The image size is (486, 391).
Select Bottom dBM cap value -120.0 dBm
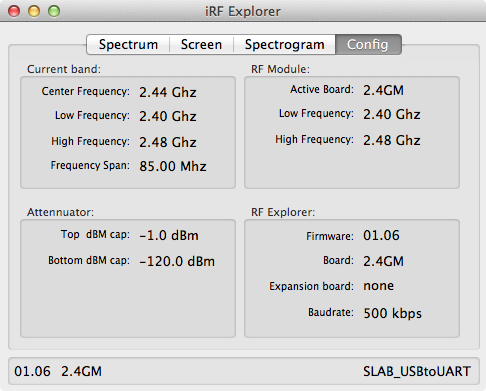[177, 261]
